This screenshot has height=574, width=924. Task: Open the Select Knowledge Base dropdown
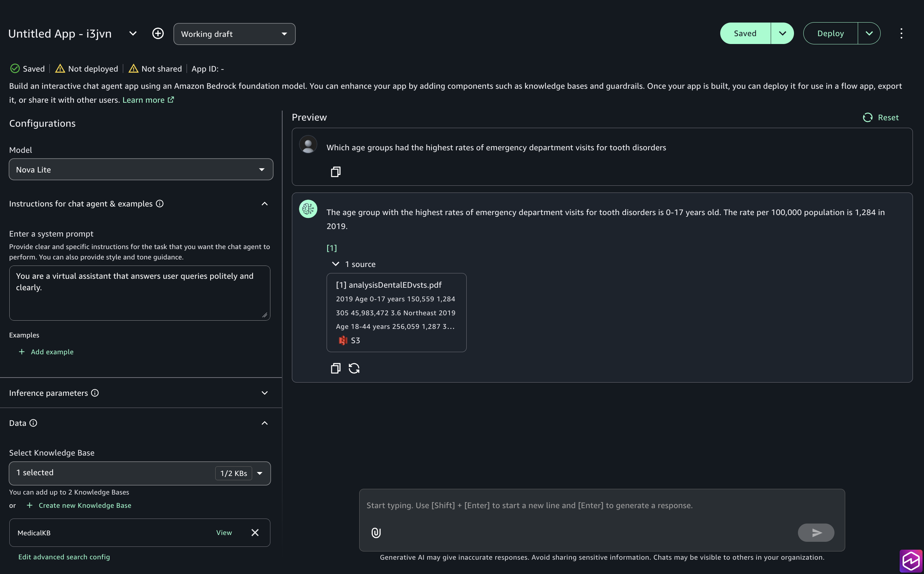tap(140, 473)
